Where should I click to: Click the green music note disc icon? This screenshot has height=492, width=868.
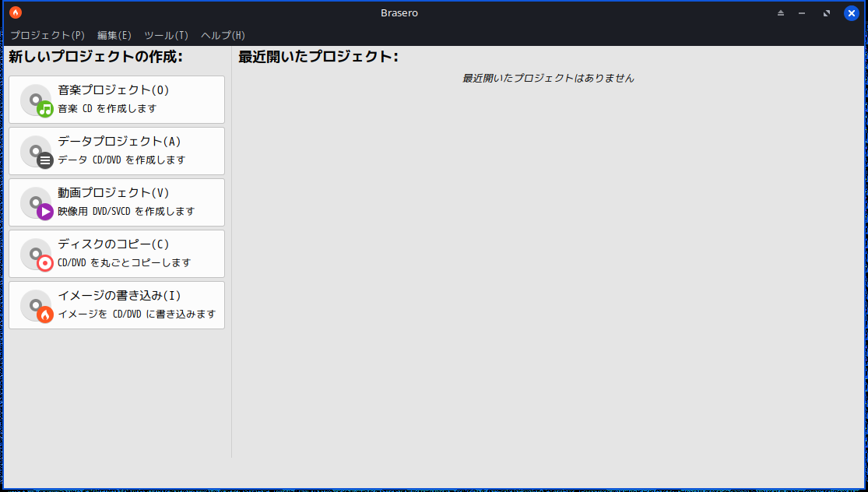tap(37, 100)
